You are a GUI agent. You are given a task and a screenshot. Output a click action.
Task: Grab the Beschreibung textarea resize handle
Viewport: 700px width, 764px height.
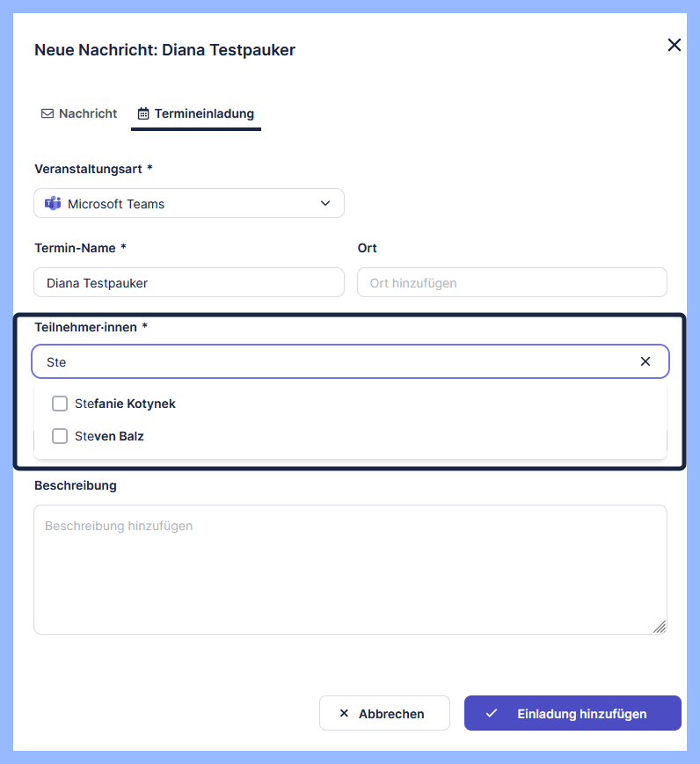click(660, 627)
